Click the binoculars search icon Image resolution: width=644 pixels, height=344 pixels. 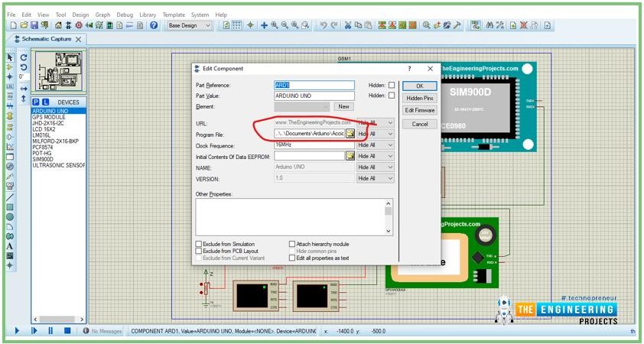(490, 25)
